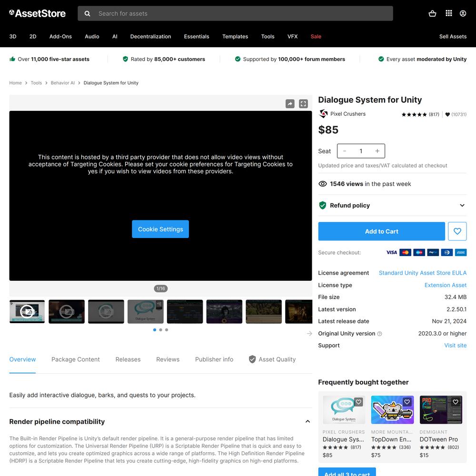Go to Behavior AI breadcrumb

[62, 83]
